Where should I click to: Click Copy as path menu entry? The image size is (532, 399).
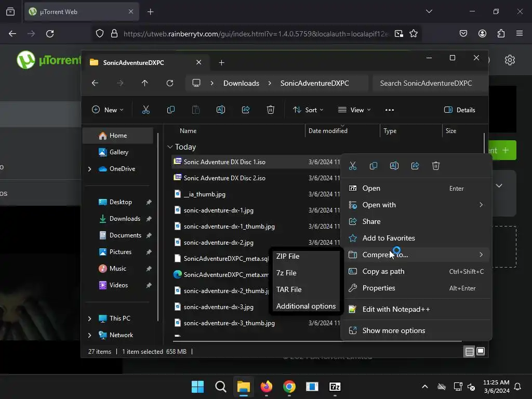click(x=416, y=271)
